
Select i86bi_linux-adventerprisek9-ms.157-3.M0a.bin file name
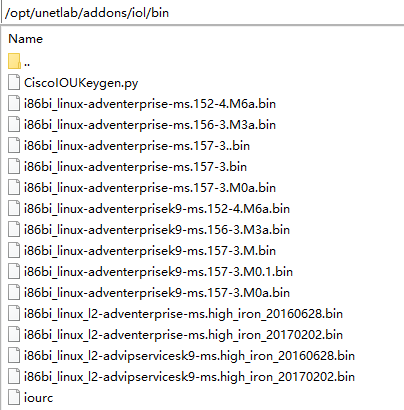pyautogui.click(x=157, y=293)
